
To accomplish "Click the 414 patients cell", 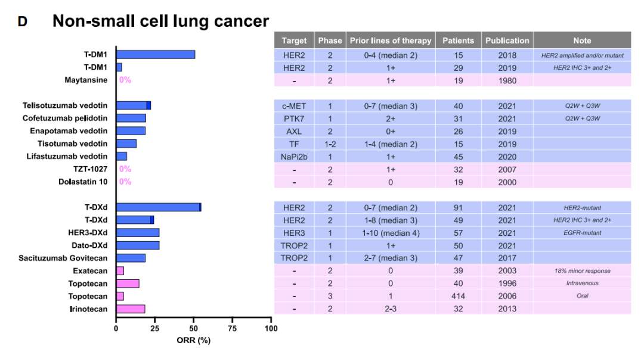I will pyautogui.click(x=458, y=296).
